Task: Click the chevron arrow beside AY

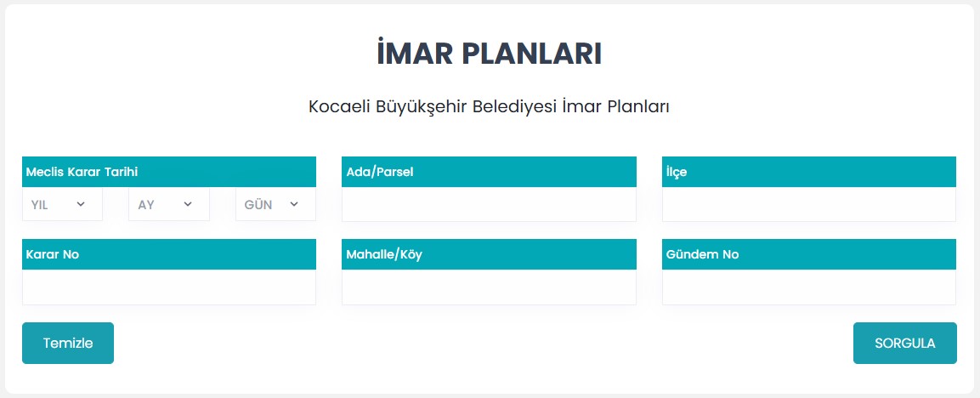Action: click(189, 204)
